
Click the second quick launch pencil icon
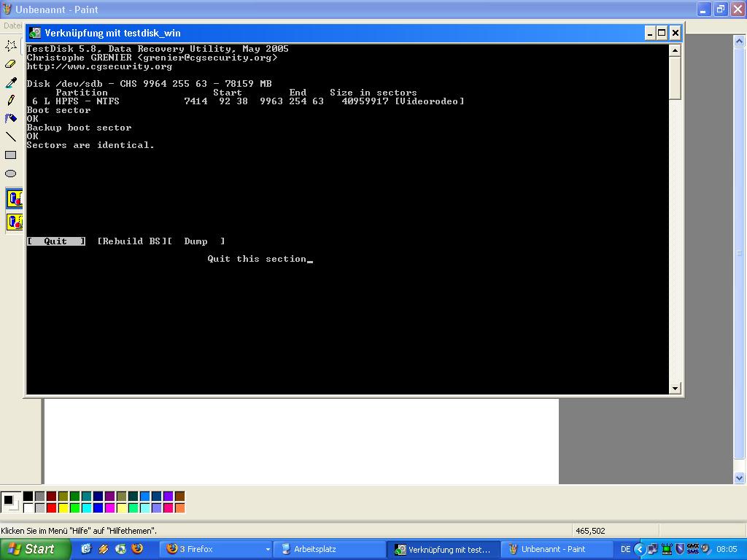(x=104, y=548)
